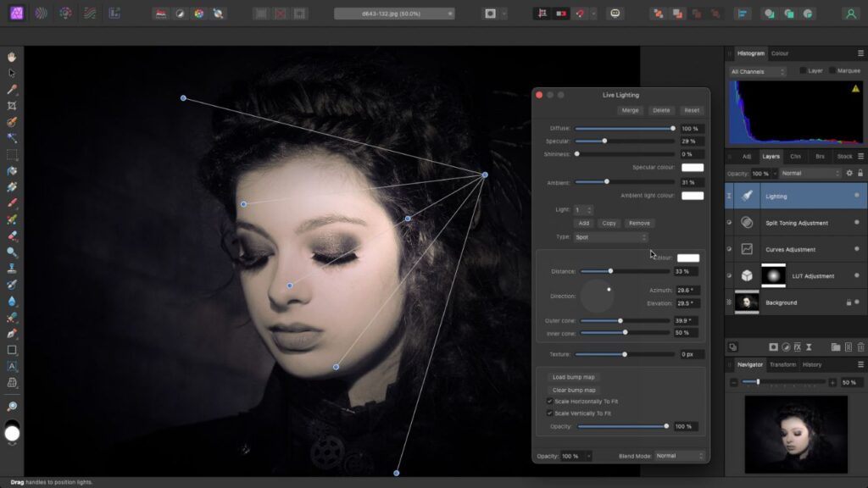
Task: Delete layer using the trash icon
Action: pyautogui.click(x=861, y=347)
